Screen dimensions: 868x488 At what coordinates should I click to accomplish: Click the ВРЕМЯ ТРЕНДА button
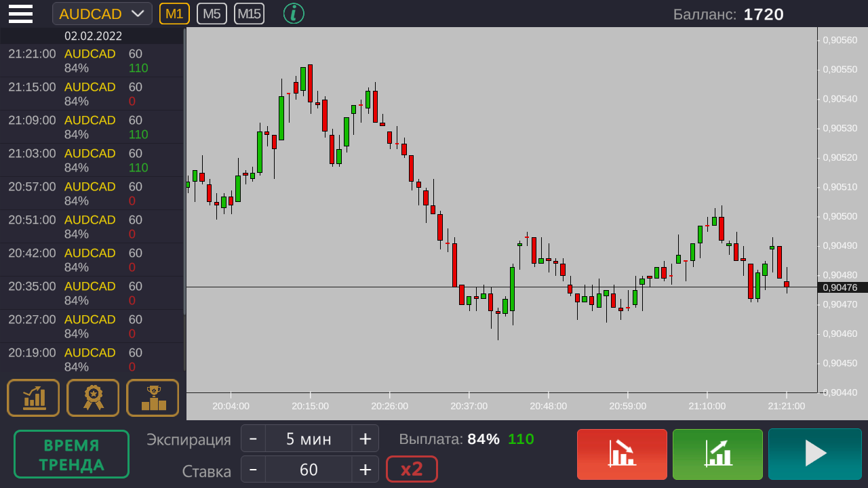(x=71, y=454)
